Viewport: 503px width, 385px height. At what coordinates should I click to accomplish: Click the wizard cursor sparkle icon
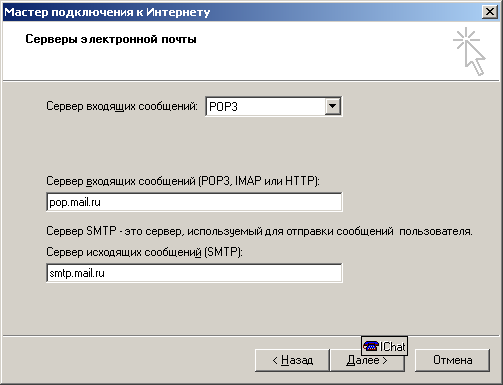coord(469,51)
